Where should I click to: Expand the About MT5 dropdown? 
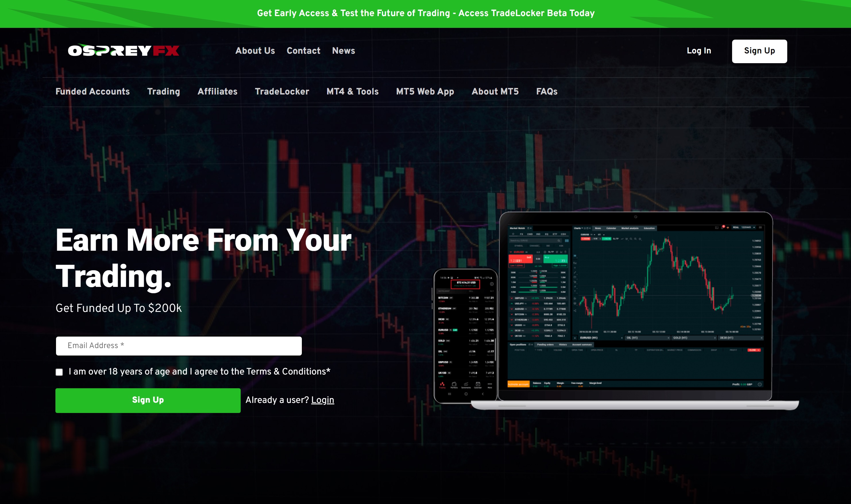tap(495, 92)
